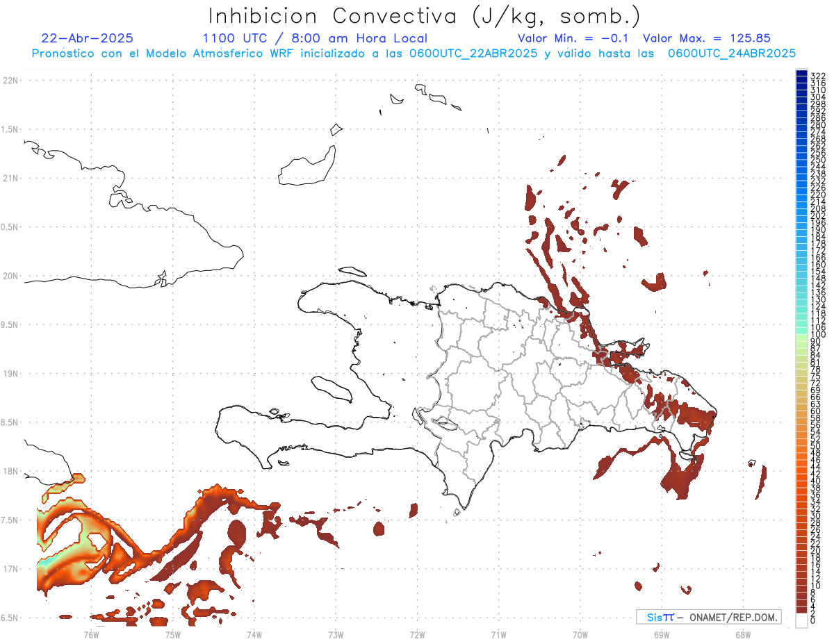Image resolution: width=834 pixels, height=644 pixels.
Task: Click the "100" colorbar value
Action: 818,335
